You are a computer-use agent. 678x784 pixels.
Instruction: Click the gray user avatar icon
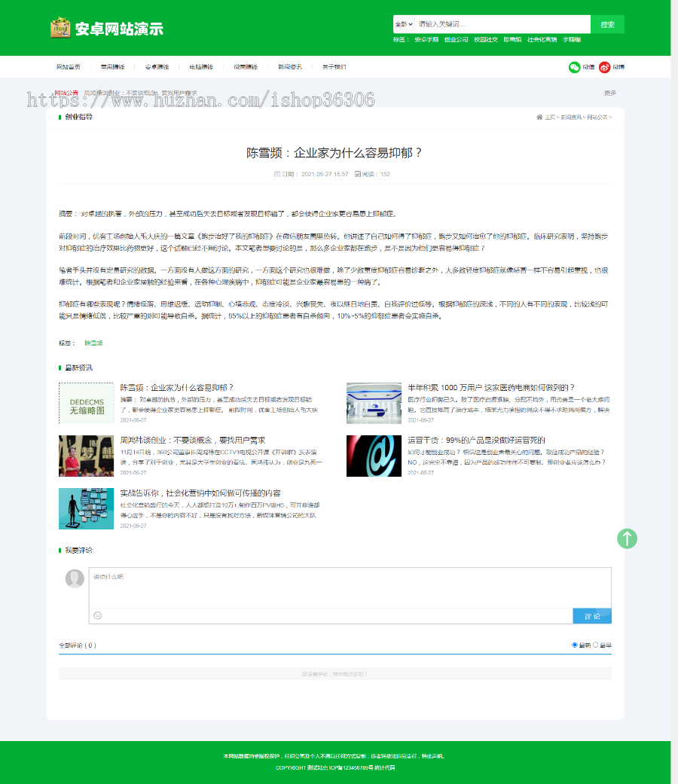[75, 578]
